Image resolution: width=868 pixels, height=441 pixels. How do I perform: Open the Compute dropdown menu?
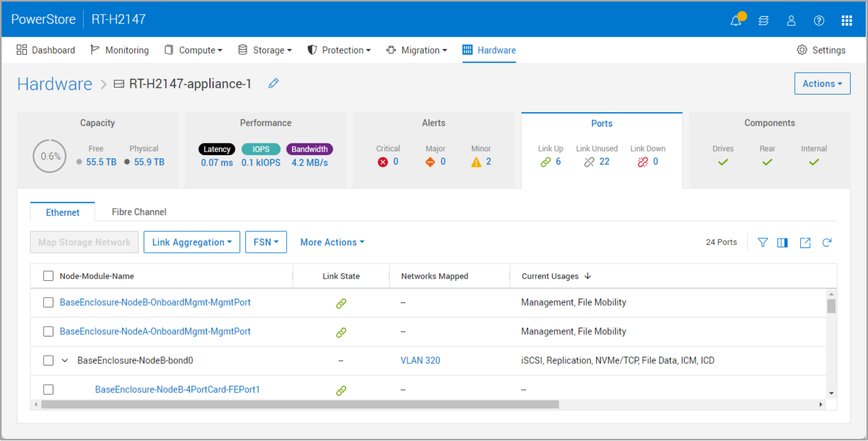coord(193,50)
